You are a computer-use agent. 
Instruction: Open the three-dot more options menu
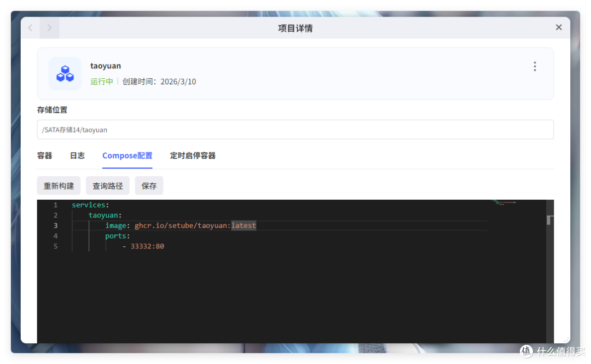(535, 66)
